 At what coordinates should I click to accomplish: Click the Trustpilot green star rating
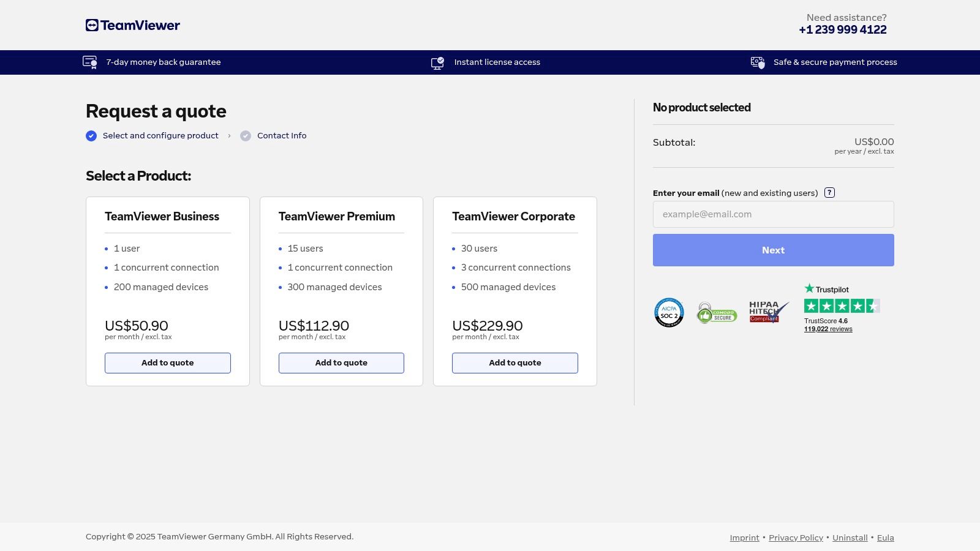(842, 306)
